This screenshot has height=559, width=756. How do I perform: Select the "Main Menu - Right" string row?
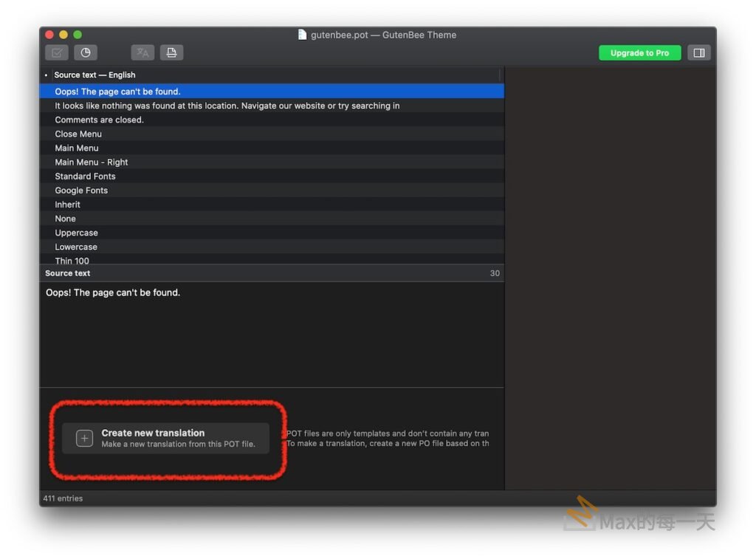tap(92, 162)
